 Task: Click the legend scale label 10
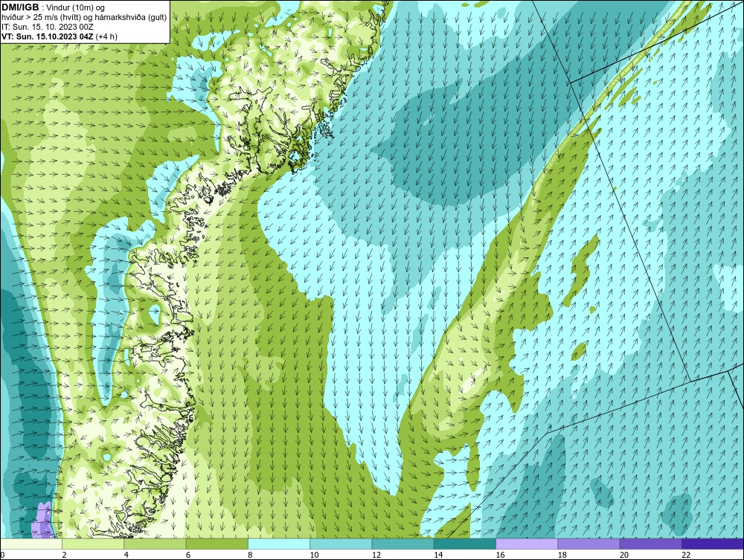[315, 556]
